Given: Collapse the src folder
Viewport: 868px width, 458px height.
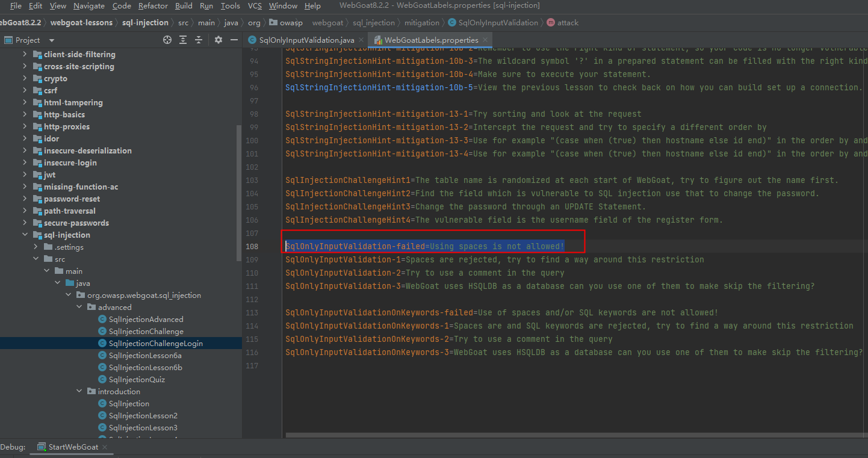Looking at the screenshot, I should [36, 259].
